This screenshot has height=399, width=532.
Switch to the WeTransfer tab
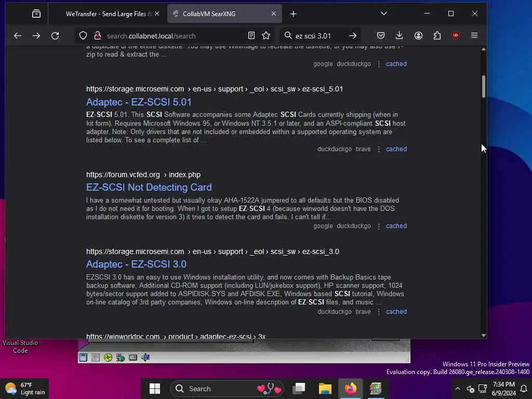coord(108,14)
